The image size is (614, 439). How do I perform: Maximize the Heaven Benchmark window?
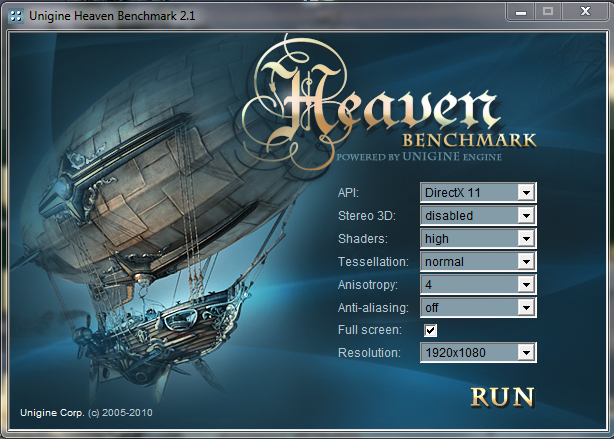click(x=547, y=11)
